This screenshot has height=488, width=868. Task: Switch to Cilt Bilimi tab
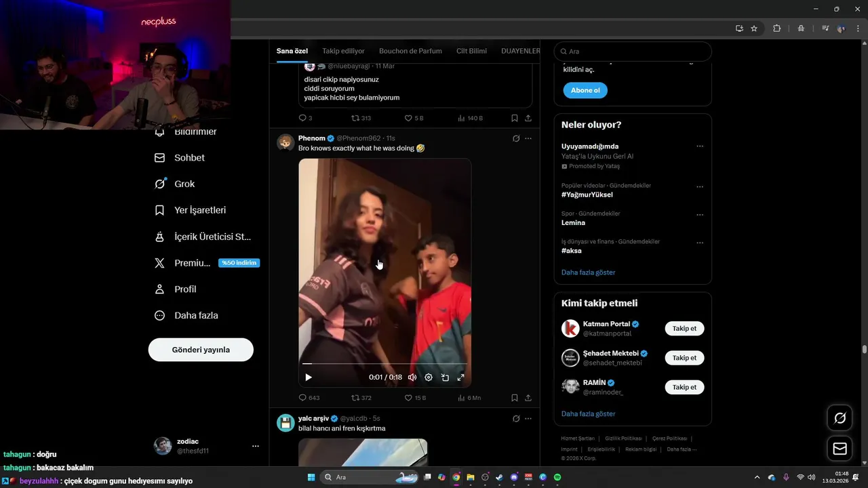click(x=471, y=51)
